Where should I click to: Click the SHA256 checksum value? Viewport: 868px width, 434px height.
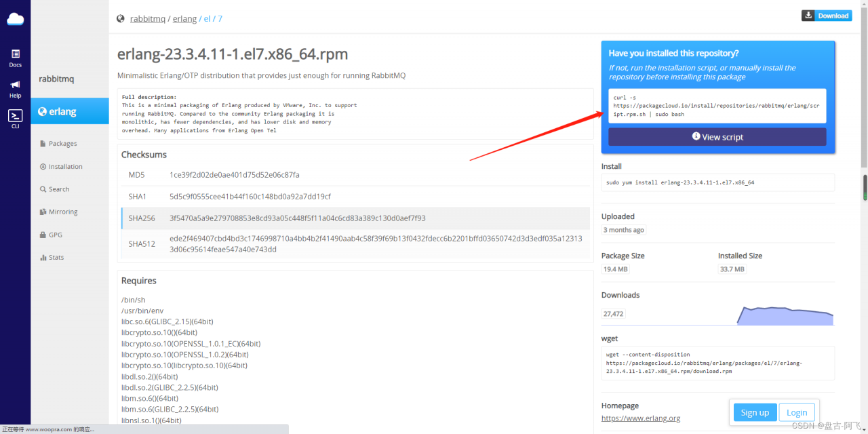point(298,218)
